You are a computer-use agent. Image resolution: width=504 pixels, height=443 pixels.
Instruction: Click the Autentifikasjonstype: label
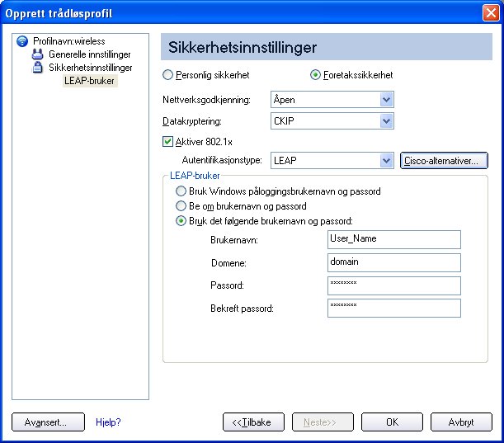click(x=222, y=160)
